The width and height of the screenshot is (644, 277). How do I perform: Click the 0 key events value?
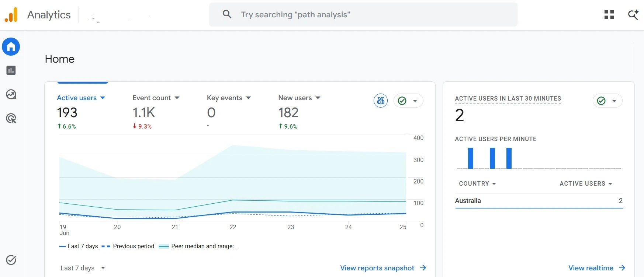tap(211, 112)
